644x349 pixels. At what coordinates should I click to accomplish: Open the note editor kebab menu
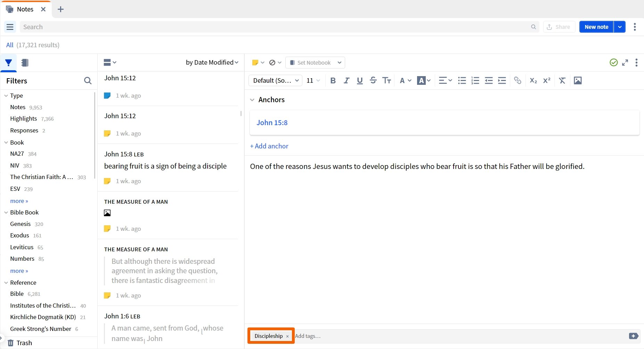click(636, 63)
